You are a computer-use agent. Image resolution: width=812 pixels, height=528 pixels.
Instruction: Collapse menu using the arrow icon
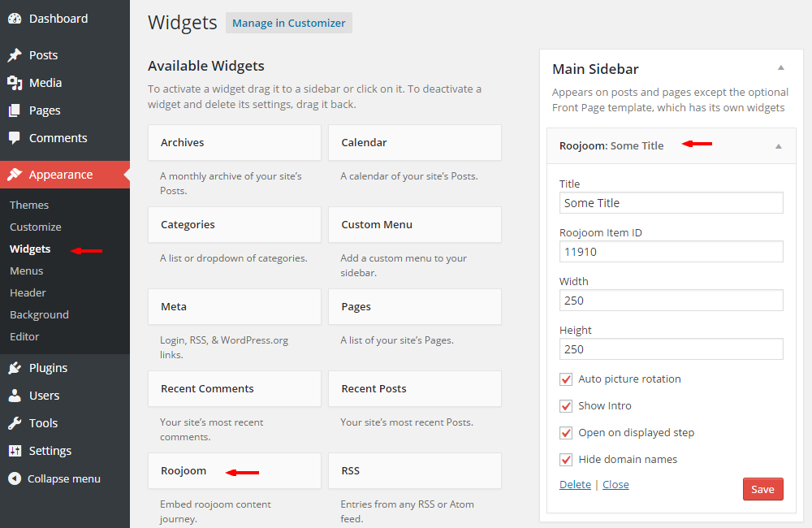pos(15,478)
